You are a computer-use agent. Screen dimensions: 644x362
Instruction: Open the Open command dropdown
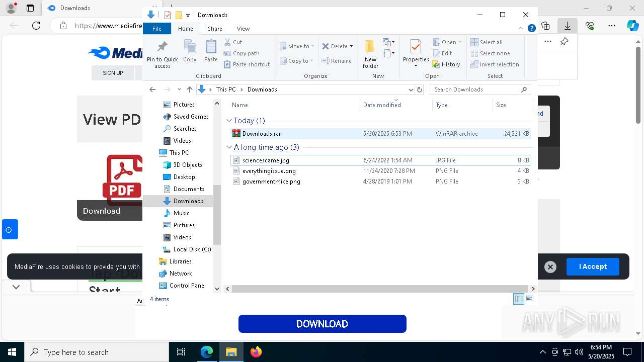point(460,42)
